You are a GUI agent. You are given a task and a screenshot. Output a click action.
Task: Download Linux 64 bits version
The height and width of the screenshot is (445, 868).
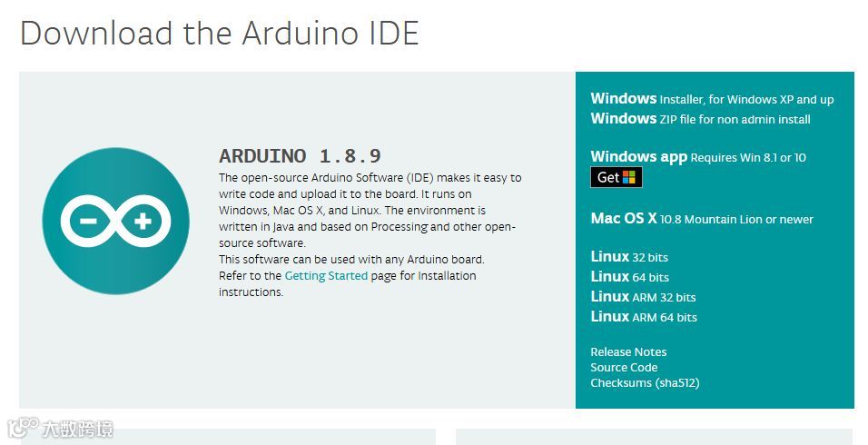tap(630, 277)
